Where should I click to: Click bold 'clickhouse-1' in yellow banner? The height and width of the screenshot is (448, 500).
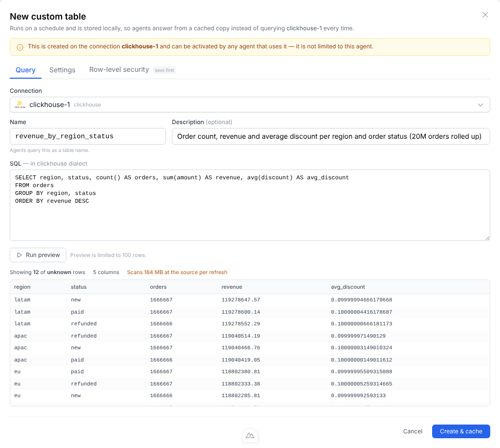click(140, 46)
